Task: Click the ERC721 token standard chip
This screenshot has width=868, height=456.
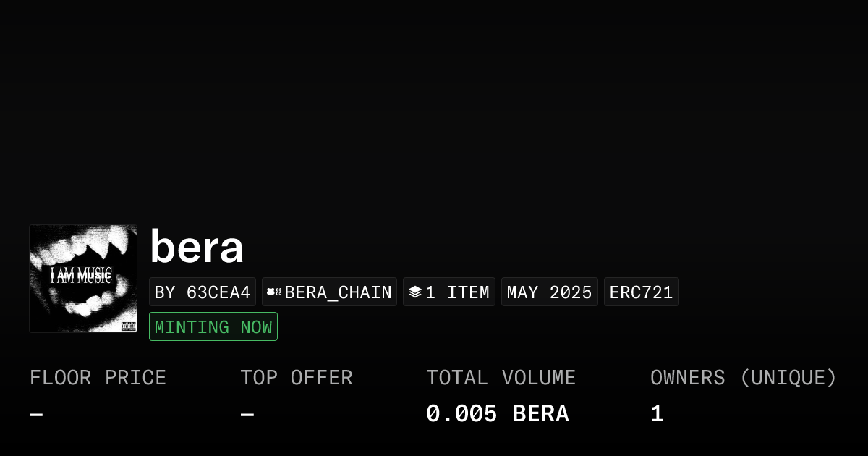Action: [641, 292]
